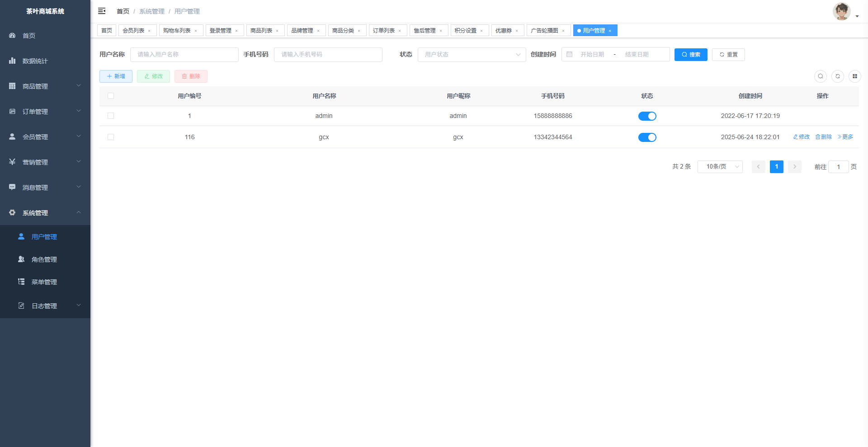Open 角色管理 in the sidebar
868x447 pixels.
(44, 259)
